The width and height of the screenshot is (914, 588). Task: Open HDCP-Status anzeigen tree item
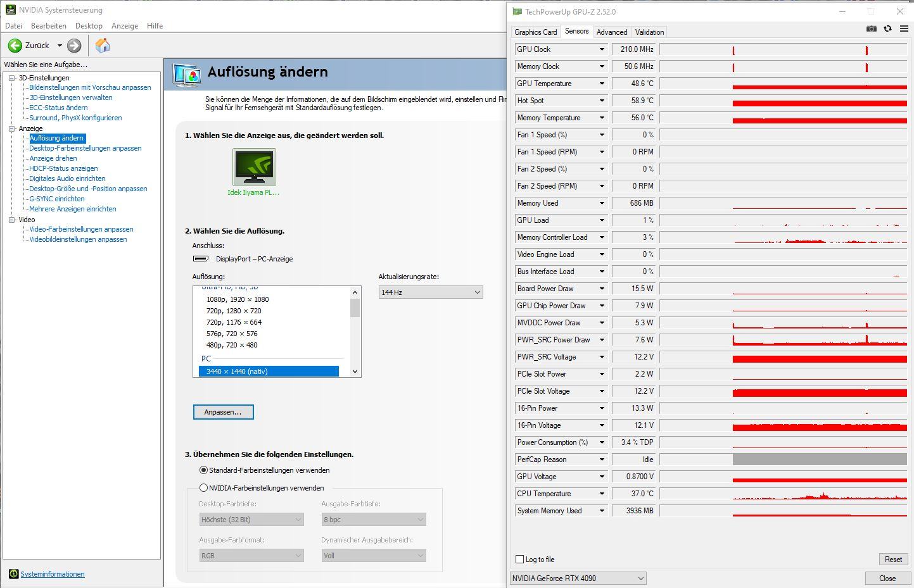click(x=63, y=168)
